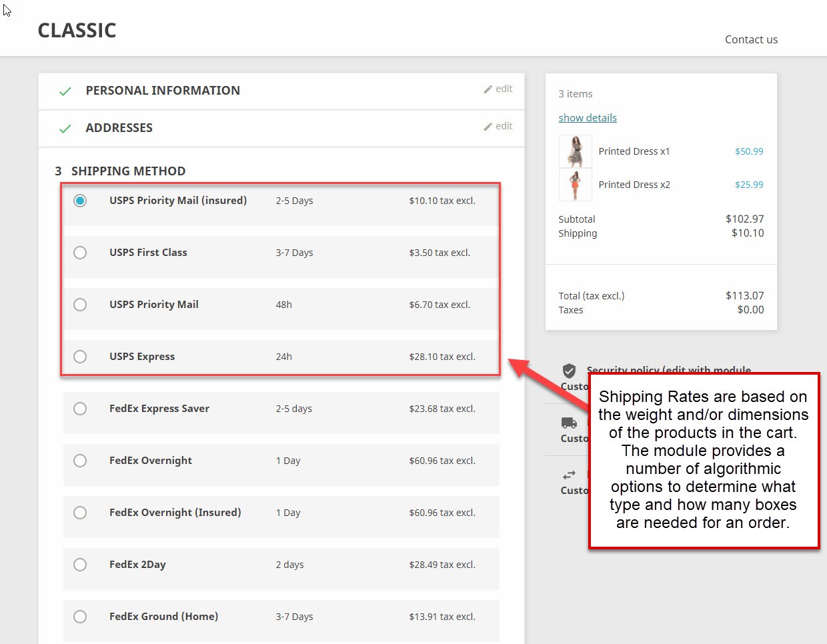Open the Personal Information step header
This screenshot has width=827, height=644.
[x=163, y=91]
